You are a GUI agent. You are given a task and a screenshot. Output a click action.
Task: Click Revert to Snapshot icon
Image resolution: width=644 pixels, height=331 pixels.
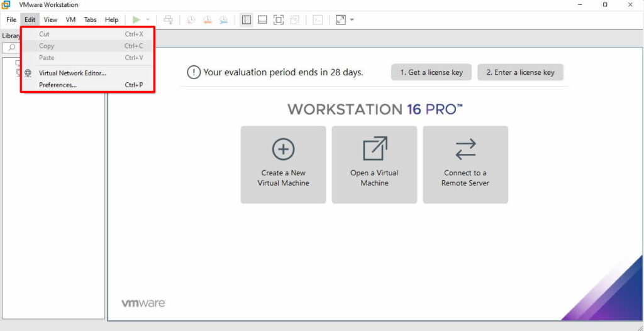point(208,19)
